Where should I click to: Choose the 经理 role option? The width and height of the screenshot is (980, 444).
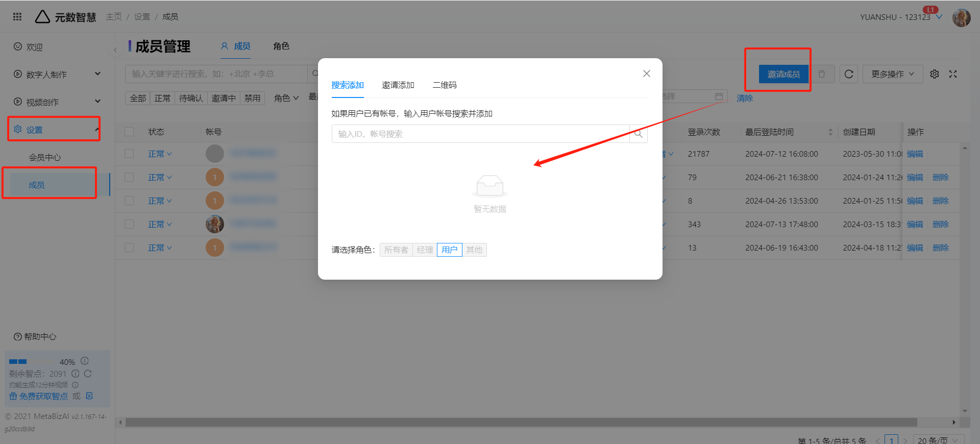click(x=425, y=250)
